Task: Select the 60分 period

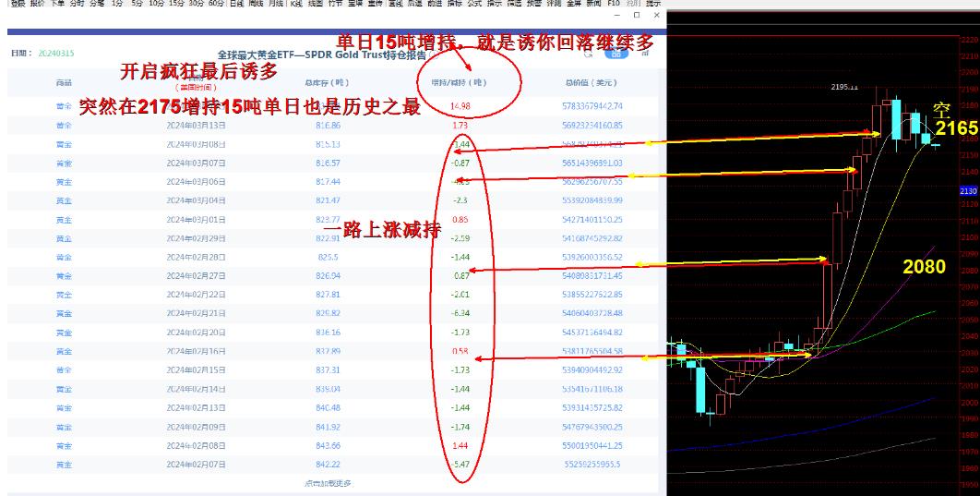Action: 216,3
